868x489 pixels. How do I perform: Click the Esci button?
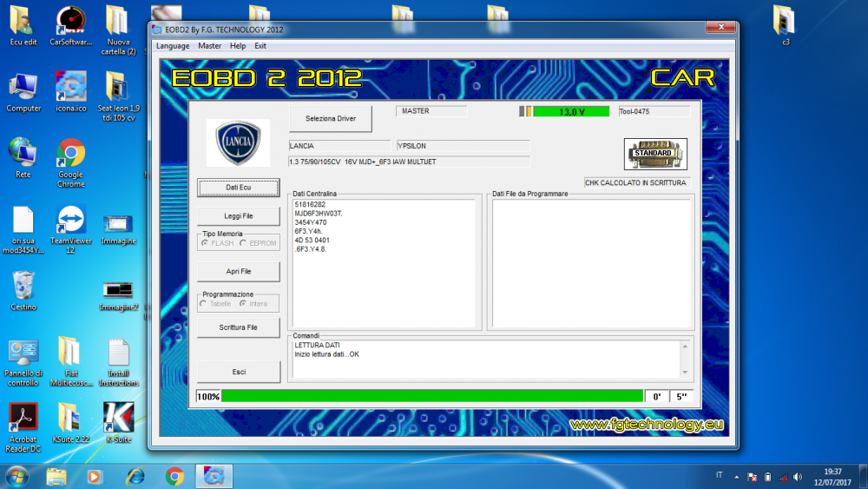coord(239,372)
